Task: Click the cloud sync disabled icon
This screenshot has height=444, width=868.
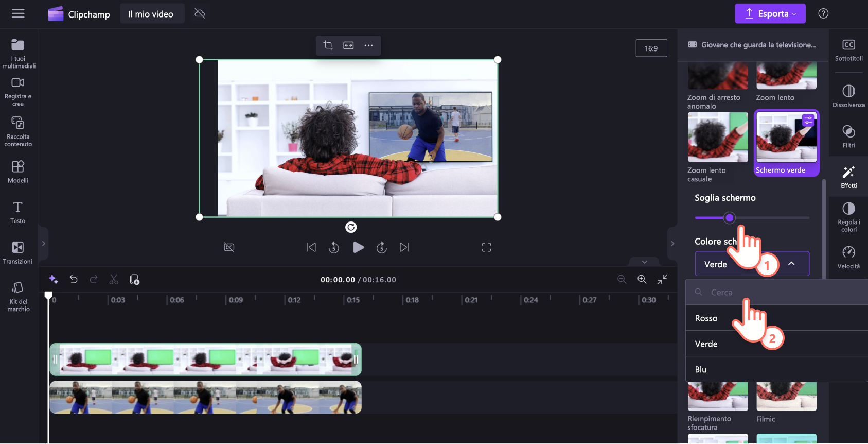Action: pos(200,13)
